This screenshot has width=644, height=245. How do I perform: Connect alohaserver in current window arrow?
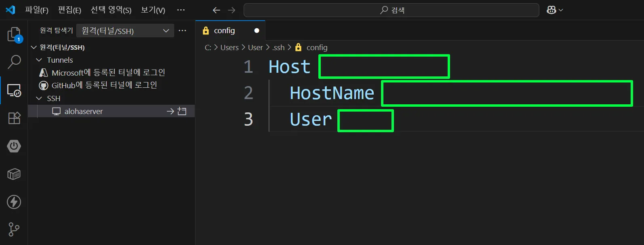(x=170, y=111)
